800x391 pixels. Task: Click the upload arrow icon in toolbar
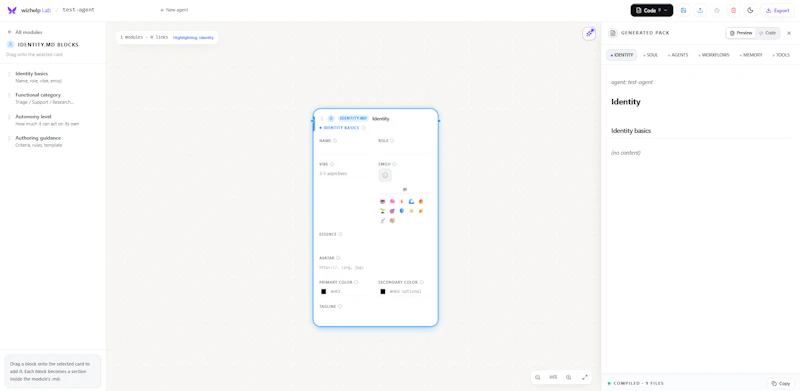[701, 10]
